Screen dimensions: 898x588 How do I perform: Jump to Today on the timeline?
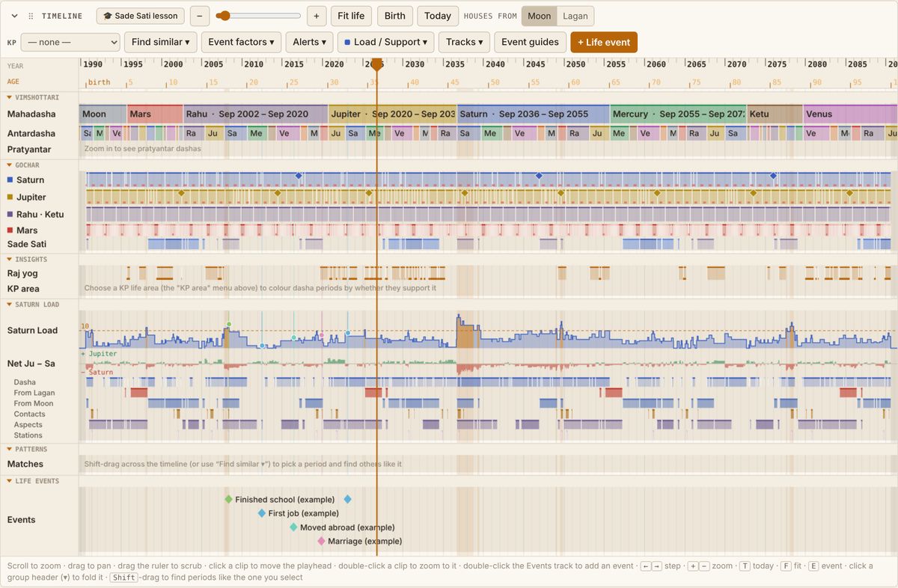438,16
